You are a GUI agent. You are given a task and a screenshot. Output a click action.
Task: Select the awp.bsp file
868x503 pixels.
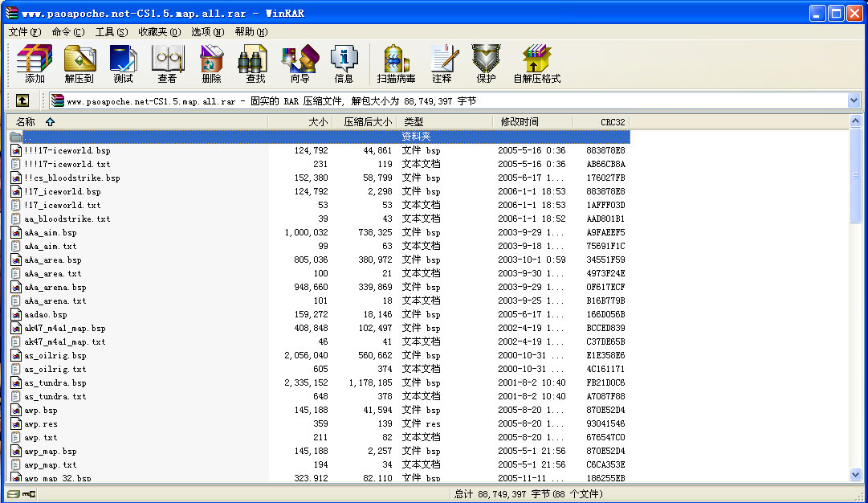pyautogui.click(x=42, y=410)
